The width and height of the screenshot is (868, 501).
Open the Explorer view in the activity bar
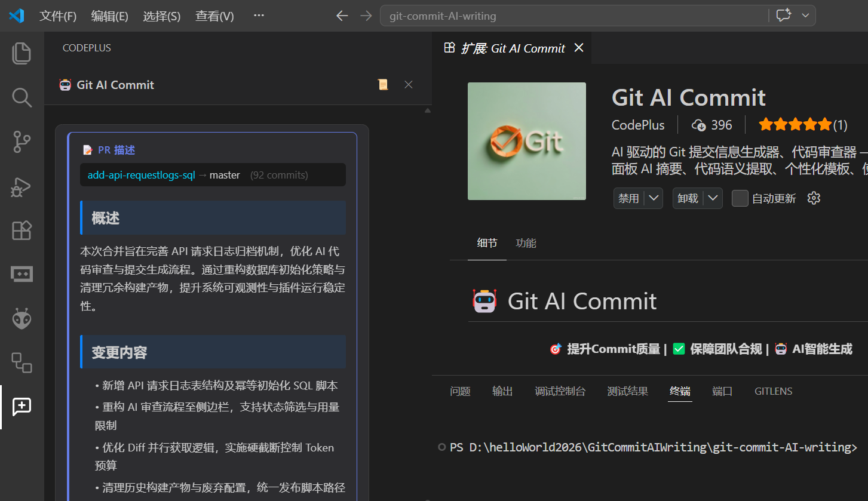22,53
